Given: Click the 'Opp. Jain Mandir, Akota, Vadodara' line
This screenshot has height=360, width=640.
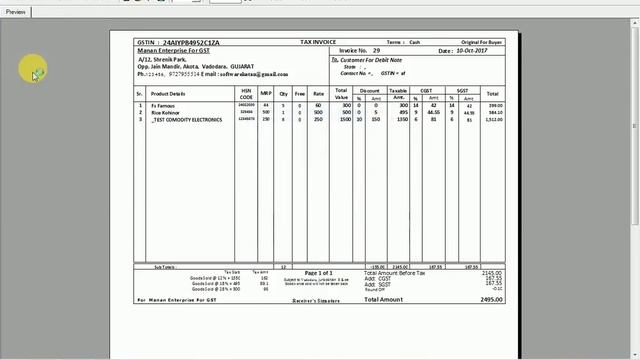Looking at the screenshot, I should click(196, 67).
